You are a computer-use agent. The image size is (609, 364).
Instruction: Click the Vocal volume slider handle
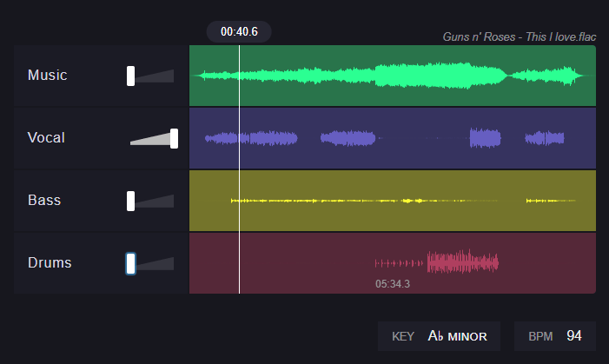174,138
